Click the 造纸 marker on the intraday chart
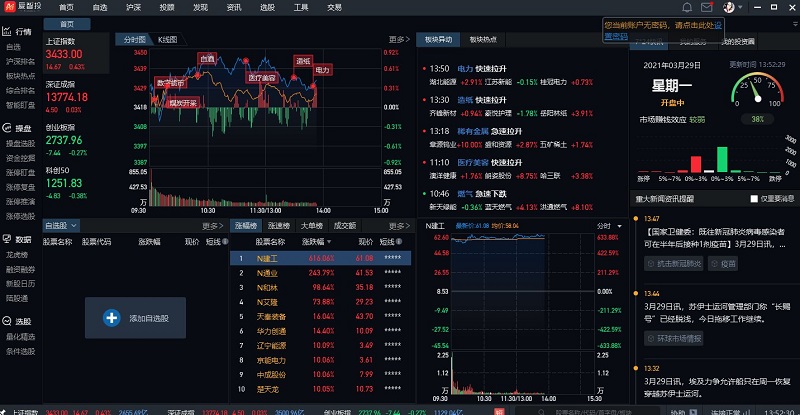800x415 pixels. [303, 61]
